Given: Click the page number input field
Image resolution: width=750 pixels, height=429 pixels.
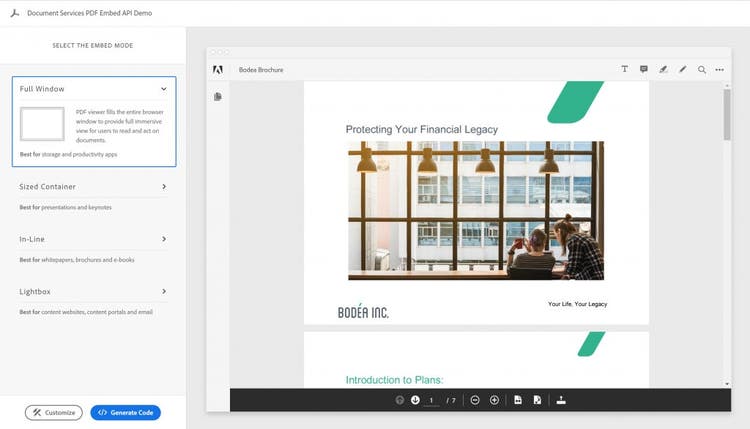Looking at the screenshot, I should [x=432, y=400].
